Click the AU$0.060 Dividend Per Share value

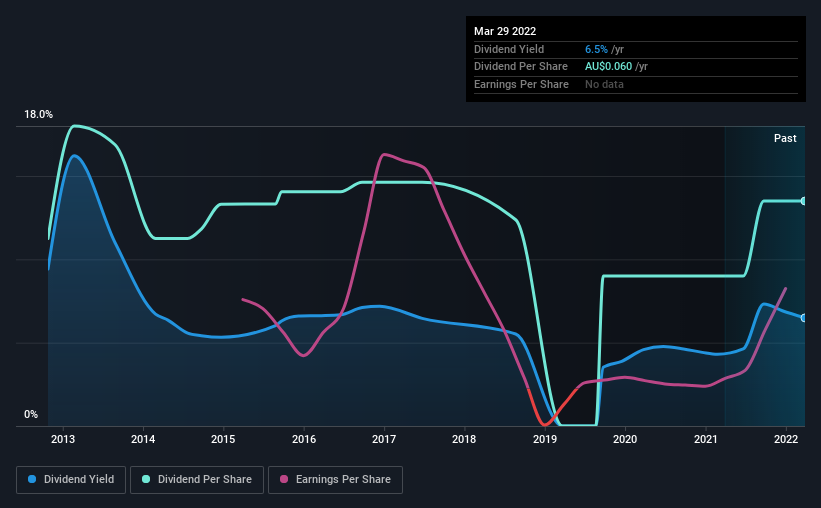(608, 67)
